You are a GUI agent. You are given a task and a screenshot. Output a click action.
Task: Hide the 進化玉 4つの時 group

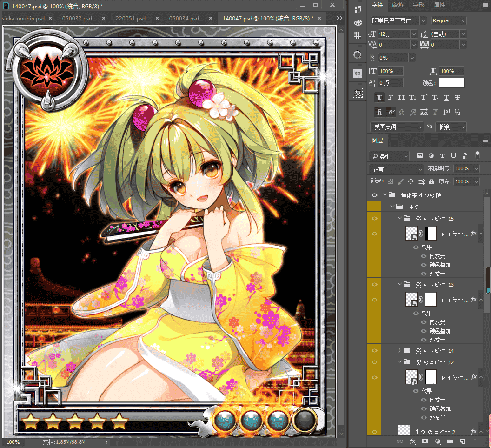click(374, 195)
